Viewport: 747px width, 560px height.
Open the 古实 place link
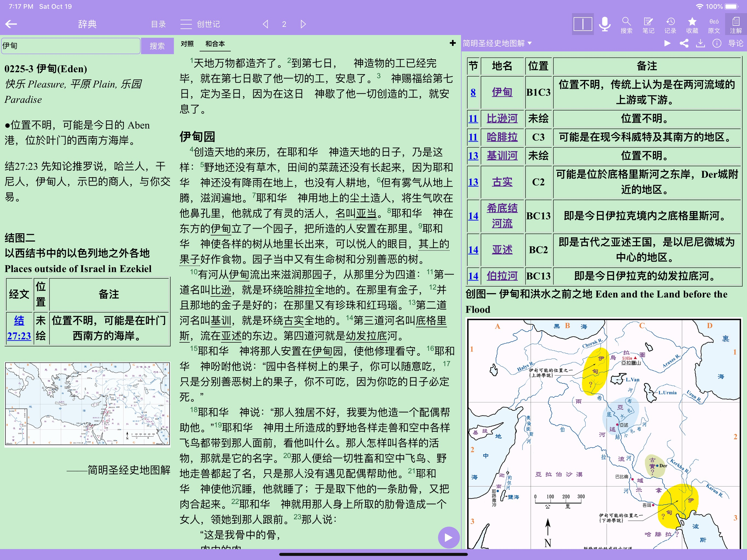pos(502,182)
